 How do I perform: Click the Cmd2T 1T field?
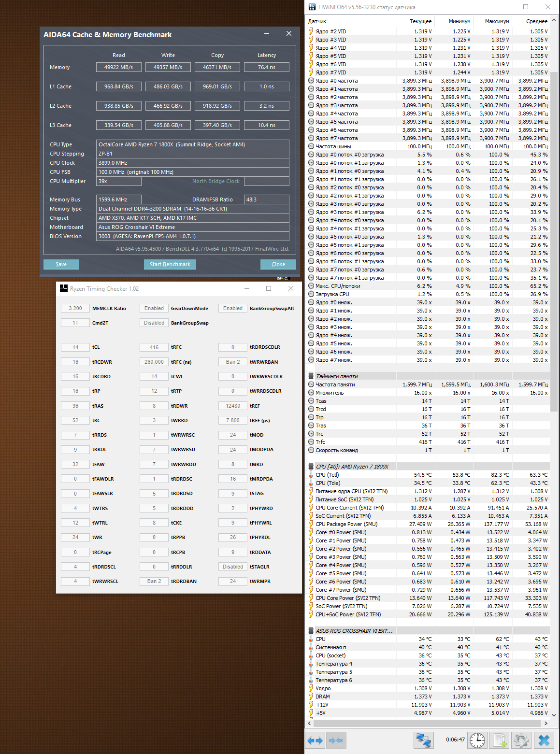[75, 323]
